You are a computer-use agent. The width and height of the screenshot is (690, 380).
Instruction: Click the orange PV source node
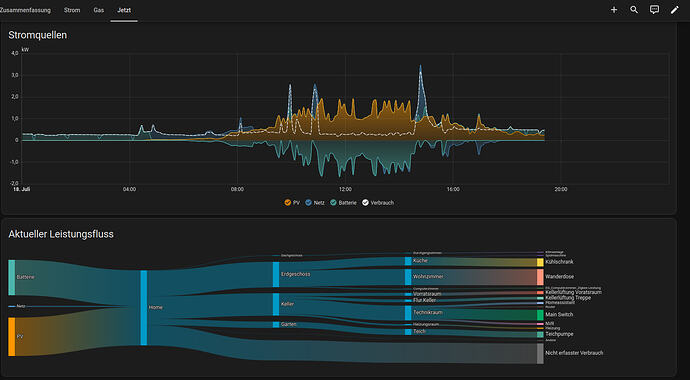(12, 336)
